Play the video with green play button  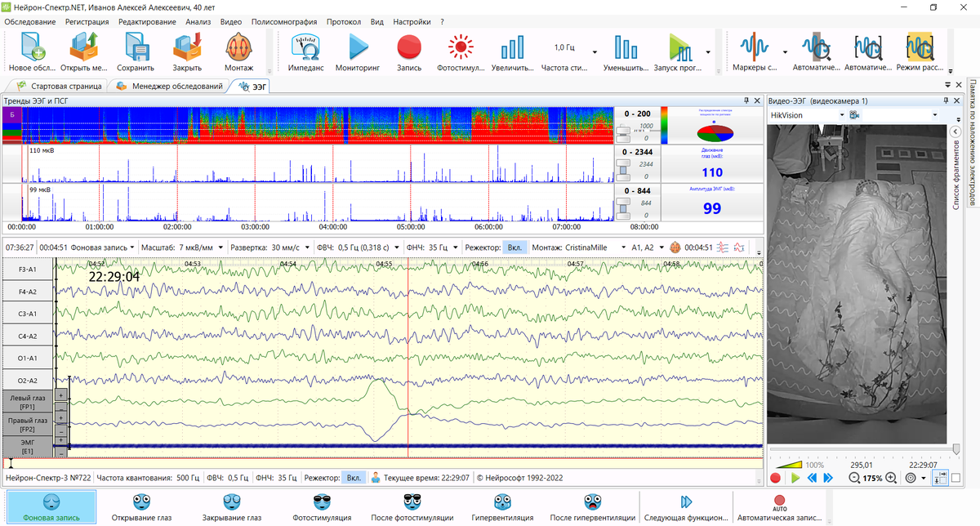pyautogui.click(x=795, y=478)
